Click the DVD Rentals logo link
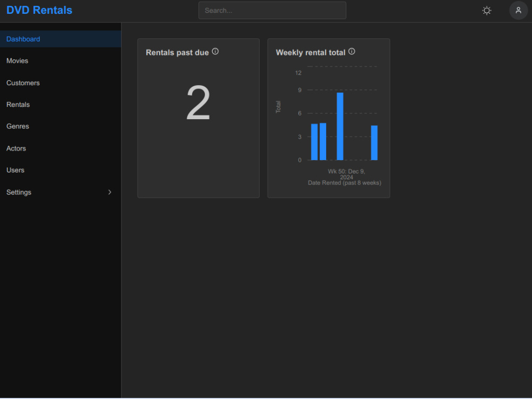The width and height of the screenshot is (532, 399). point(39,10)
